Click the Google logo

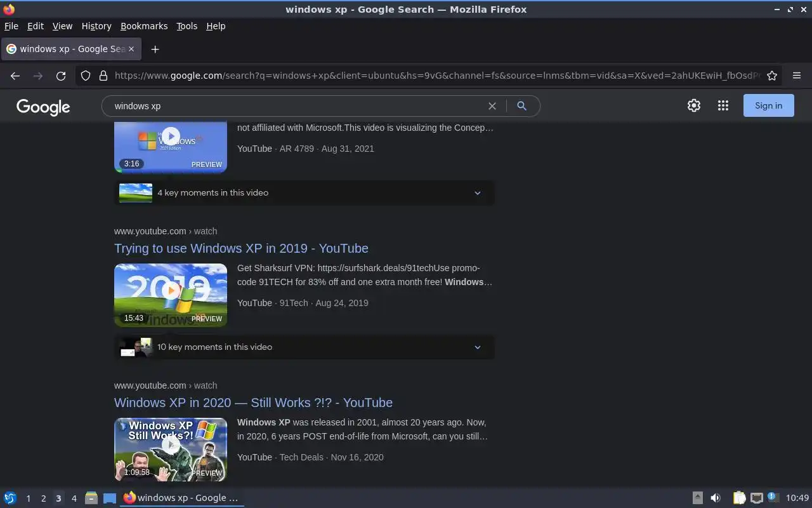coord(43,107)
